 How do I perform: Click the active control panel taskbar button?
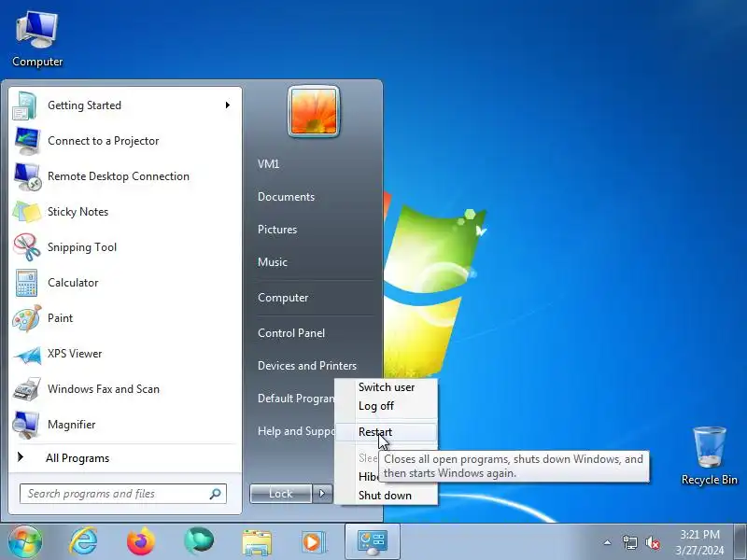[372, 542]
